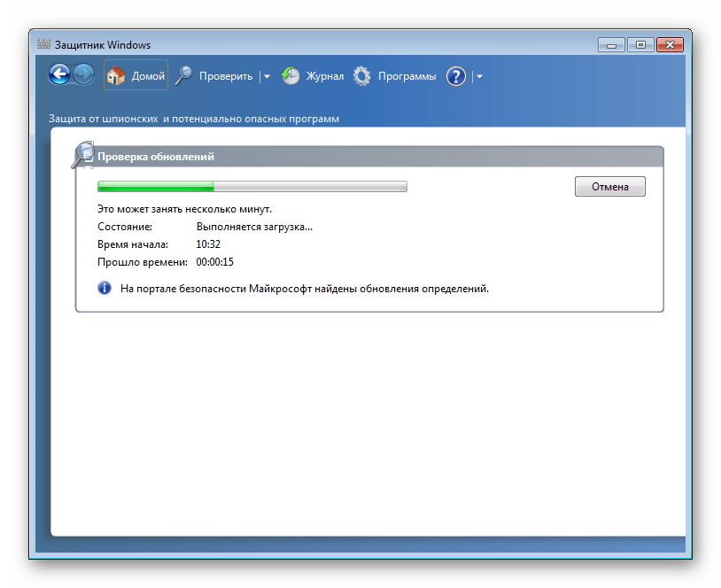Viewport: 721px width, 588px height.
Task: Click the forward navigation arrow
Action: [83, 74]
